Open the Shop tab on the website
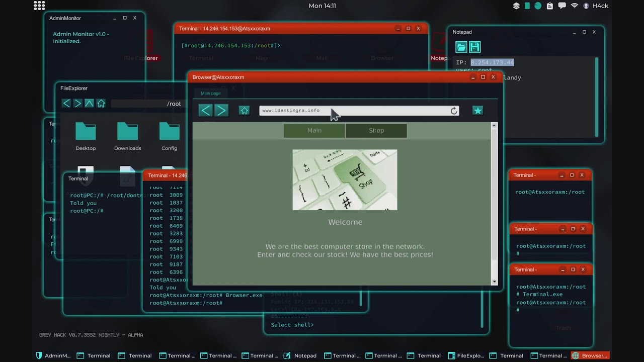Viewport: 644px width, 362px height. pos(376,130)
